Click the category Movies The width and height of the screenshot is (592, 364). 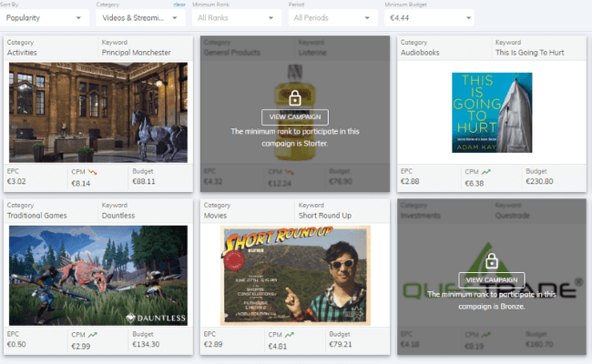coord(215,216)
